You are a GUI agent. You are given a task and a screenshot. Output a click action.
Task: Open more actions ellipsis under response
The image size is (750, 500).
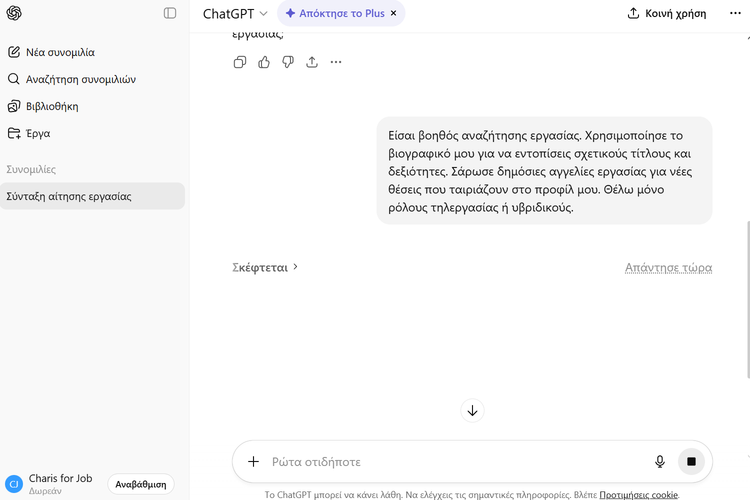[336, 62]
